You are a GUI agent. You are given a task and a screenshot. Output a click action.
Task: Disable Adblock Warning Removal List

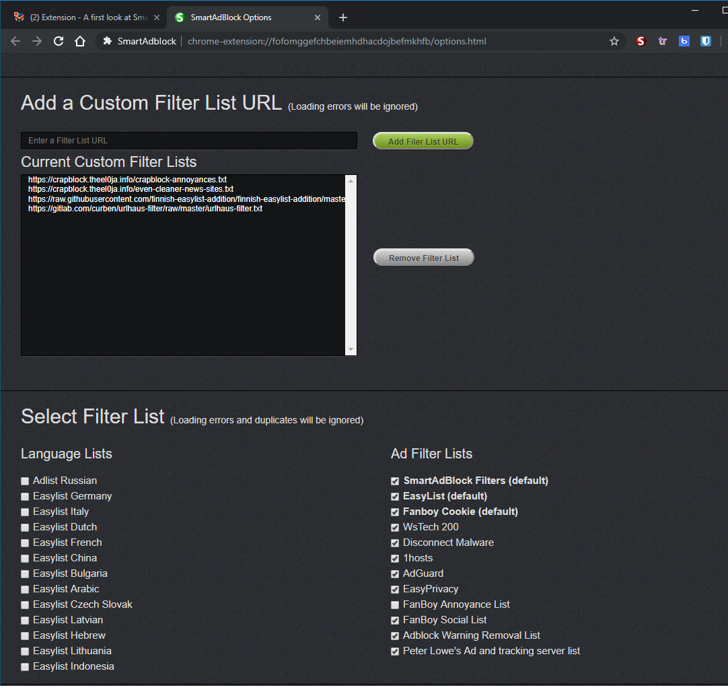click(395, 636)
